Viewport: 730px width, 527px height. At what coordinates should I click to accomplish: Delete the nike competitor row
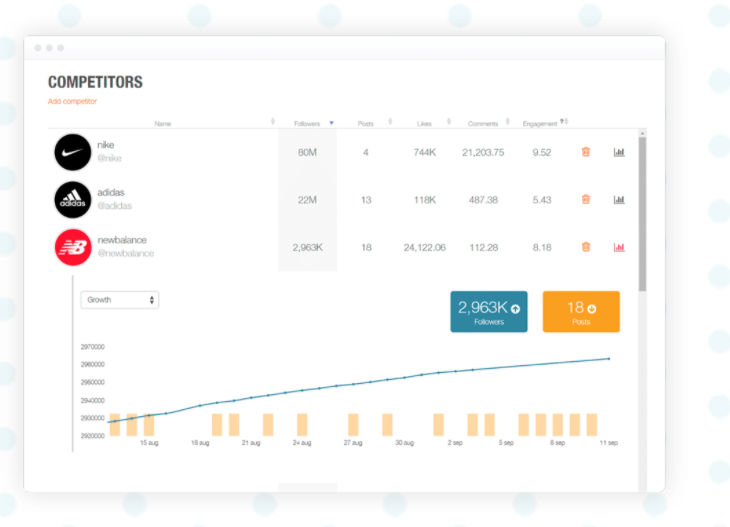[586, 152]
